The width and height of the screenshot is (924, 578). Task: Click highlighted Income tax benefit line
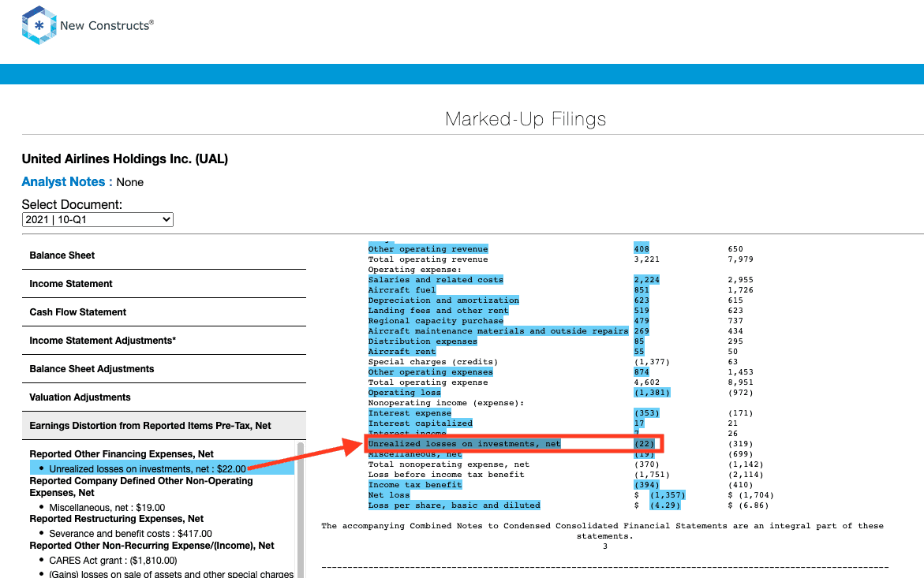coord(415,485)
